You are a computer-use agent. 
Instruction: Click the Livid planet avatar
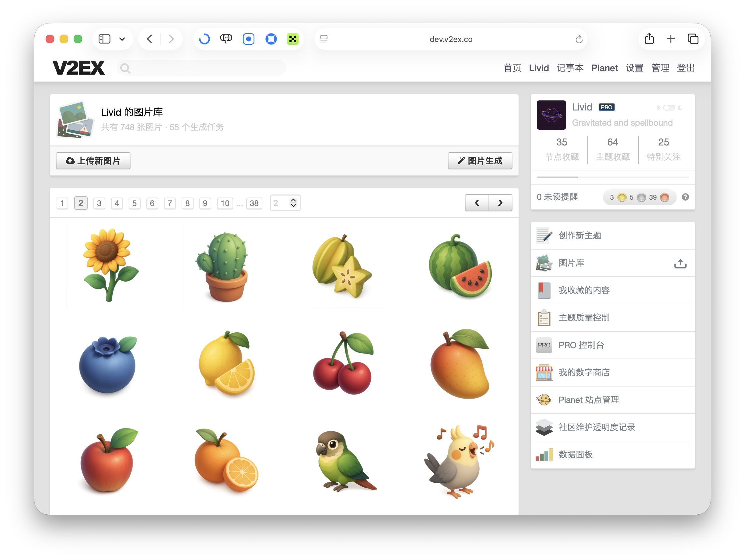(x=551, y=115)
